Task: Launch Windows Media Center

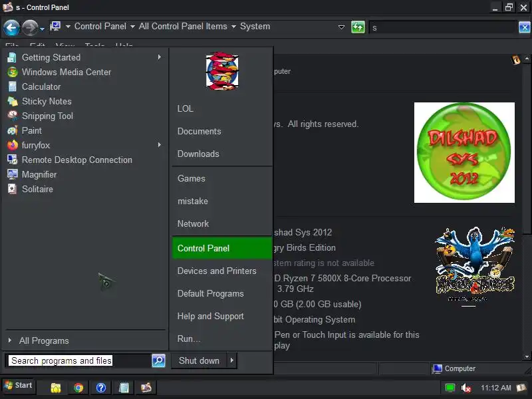Action: [85, 72]
